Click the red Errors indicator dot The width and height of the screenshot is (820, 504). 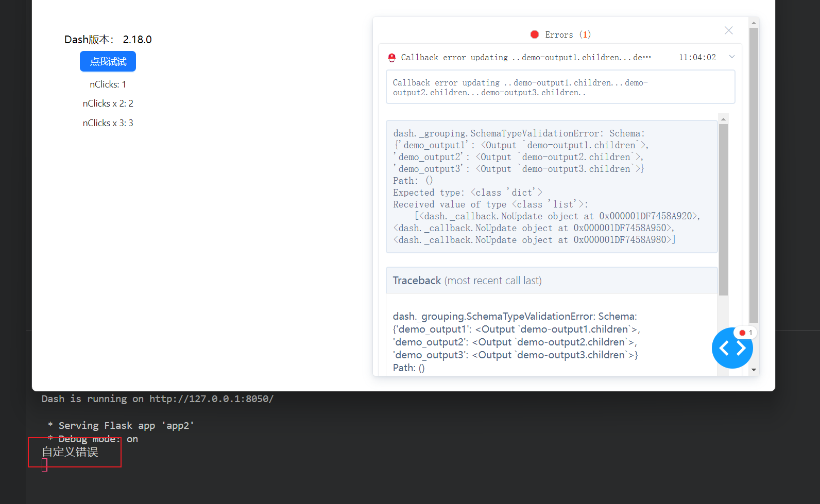point(535,34)
